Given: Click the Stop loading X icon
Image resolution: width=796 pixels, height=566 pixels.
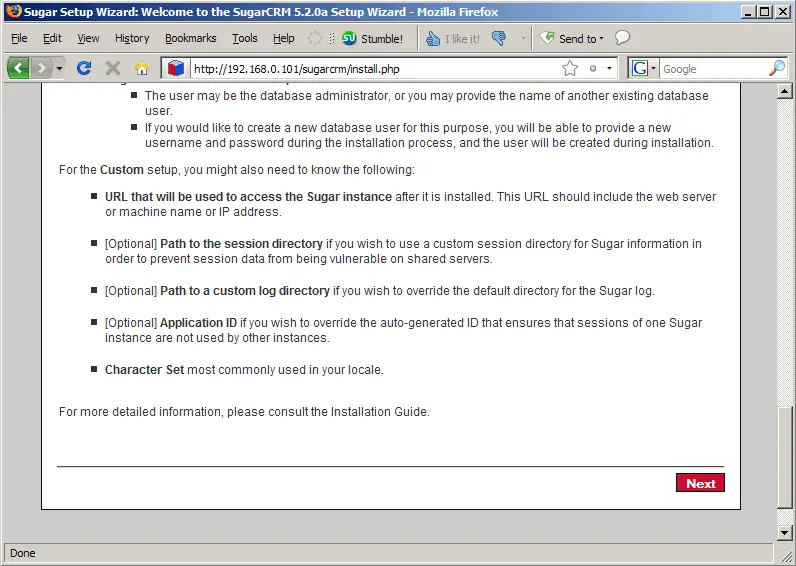Looking at the screenshot, I should point(113,68).
